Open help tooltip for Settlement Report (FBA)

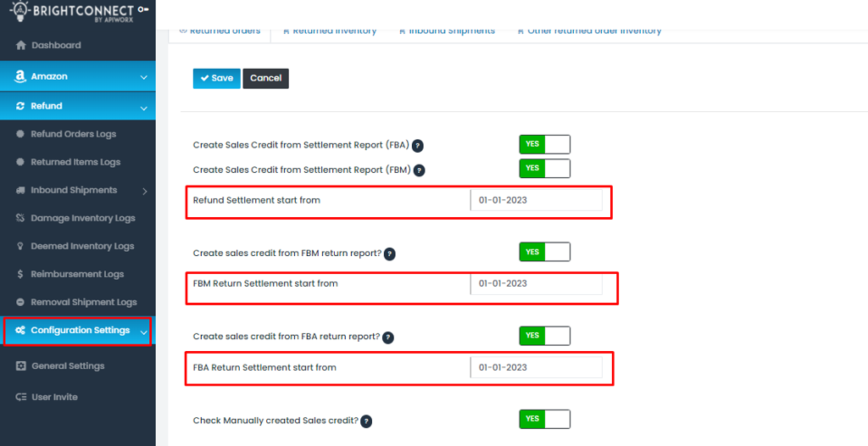[x=418, y=146]
